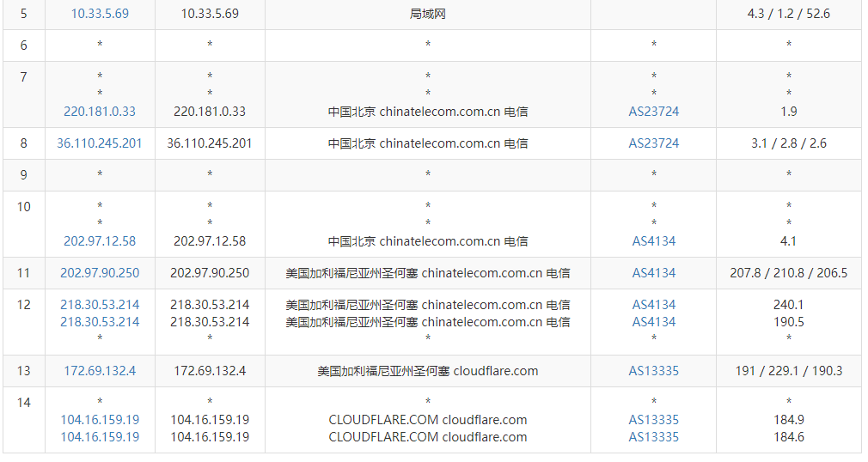Click the first AS4134 link in hop 12

654,305
